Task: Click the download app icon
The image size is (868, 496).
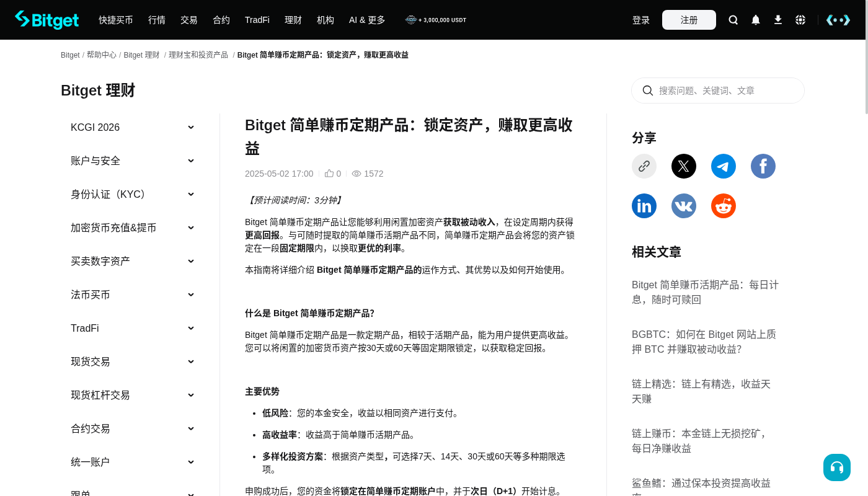Action: pyautogui.click(x=778, y=20)
